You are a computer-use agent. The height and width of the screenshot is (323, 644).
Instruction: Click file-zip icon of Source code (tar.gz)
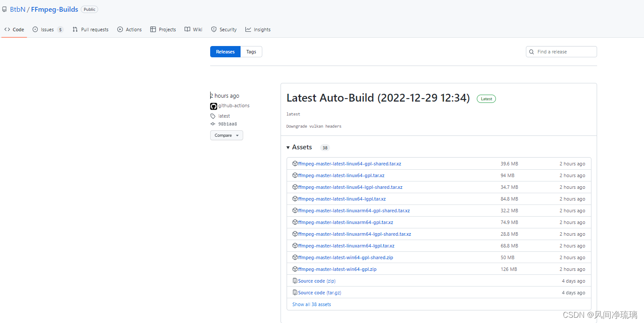(295, 293)
